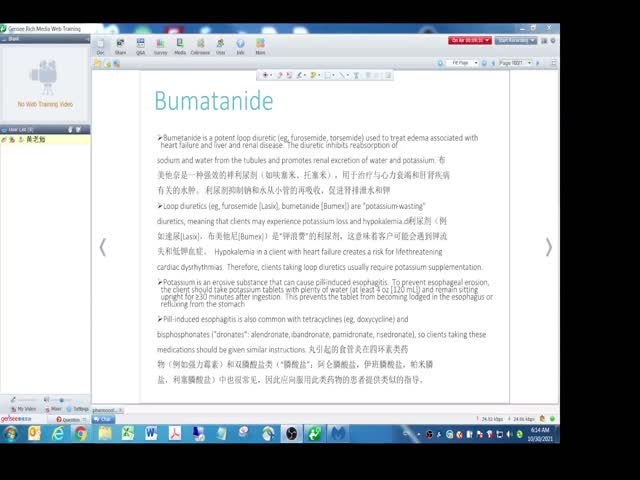
Task: Open the Info panel
Action: click(x=240, y=47)
